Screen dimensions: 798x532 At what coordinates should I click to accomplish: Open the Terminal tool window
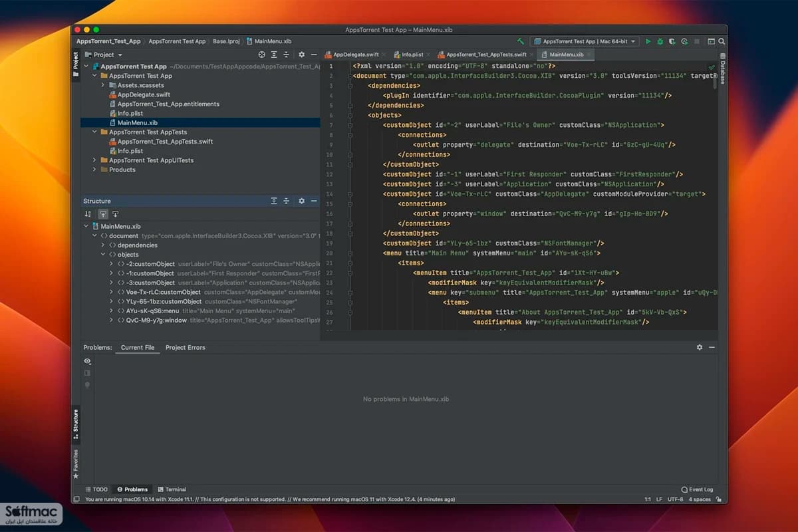tap(172, 489)
